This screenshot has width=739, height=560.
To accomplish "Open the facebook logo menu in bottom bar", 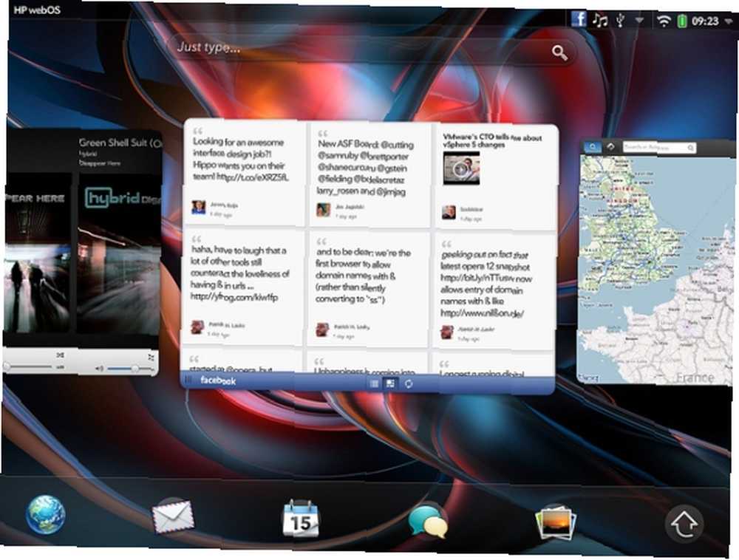I will 218,380.
